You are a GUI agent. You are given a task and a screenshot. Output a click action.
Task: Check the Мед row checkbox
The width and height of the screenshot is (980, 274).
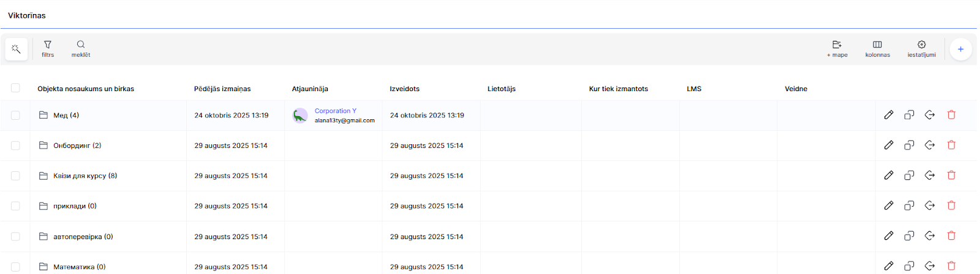click(15, 115)
